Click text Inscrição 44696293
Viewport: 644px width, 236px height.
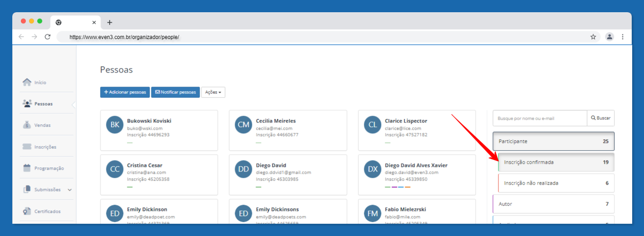[148, 135]
